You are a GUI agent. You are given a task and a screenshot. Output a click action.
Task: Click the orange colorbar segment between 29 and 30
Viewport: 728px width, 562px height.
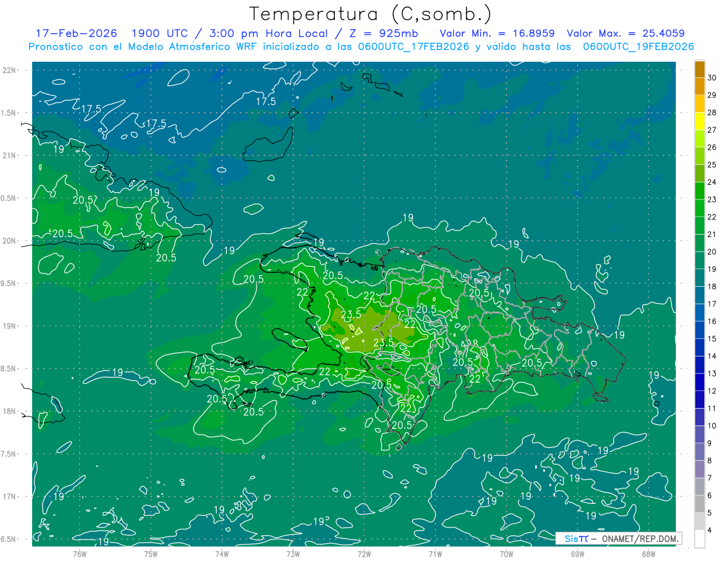[699, 87]
